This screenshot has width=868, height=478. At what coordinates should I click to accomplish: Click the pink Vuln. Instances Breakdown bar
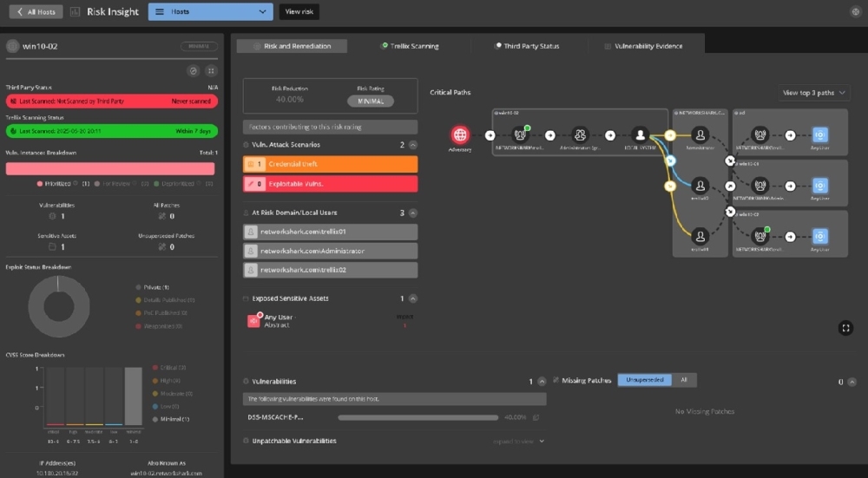(x=110, y=169)
